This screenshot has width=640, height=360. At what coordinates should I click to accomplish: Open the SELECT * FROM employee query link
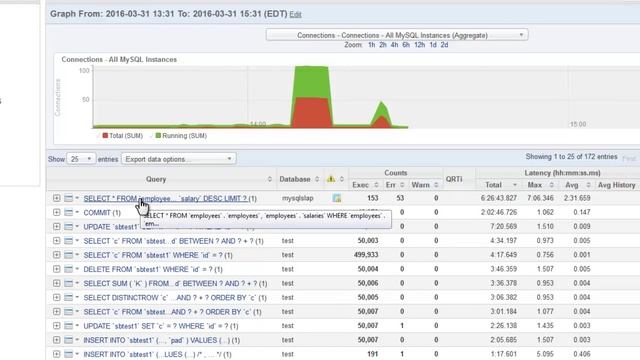[165, 198]
